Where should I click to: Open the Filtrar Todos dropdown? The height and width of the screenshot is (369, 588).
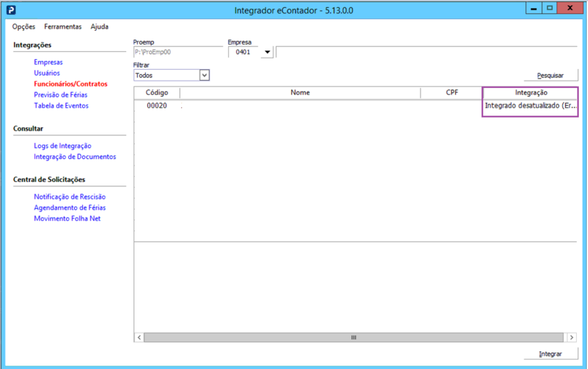click(x=171, y=76)
